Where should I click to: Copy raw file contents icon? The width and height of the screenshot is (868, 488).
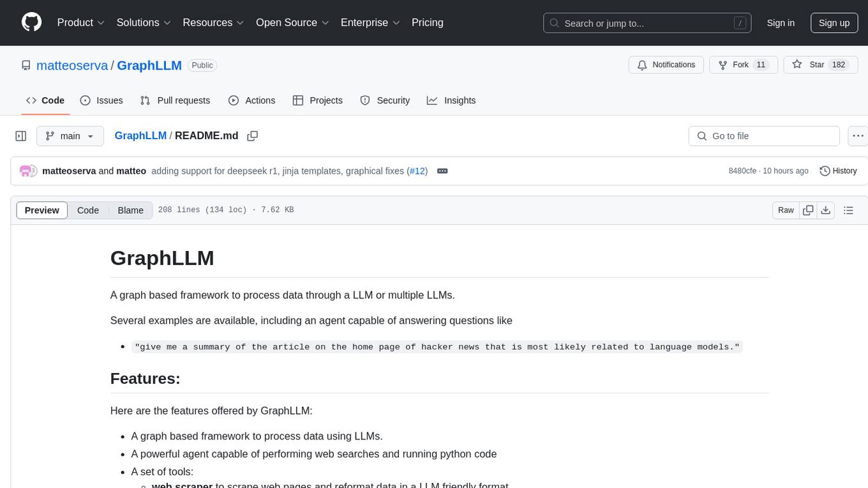808,210
